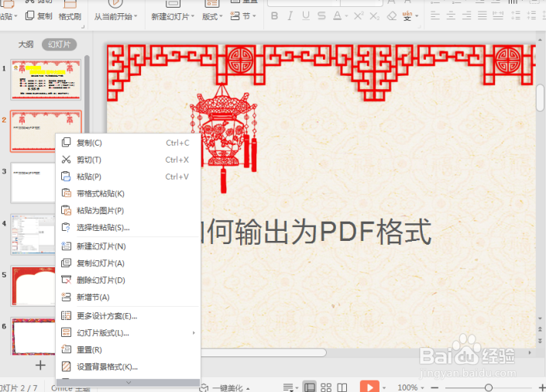Choose 带格式粘贴(K) menu item
The image size is (546, 392).
pos(128,194)
